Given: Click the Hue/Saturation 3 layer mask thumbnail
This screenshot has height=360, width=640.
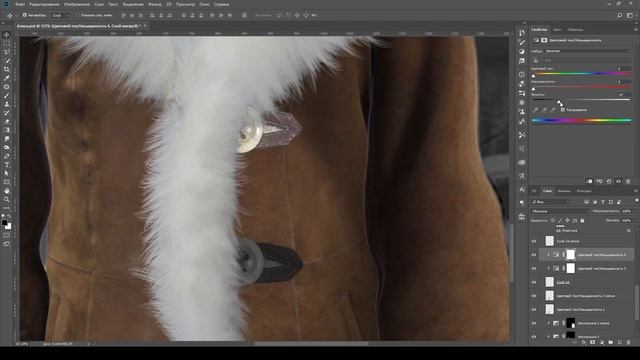Looking at the screenshot, I should pyautogui.click(x=571, y=269).
